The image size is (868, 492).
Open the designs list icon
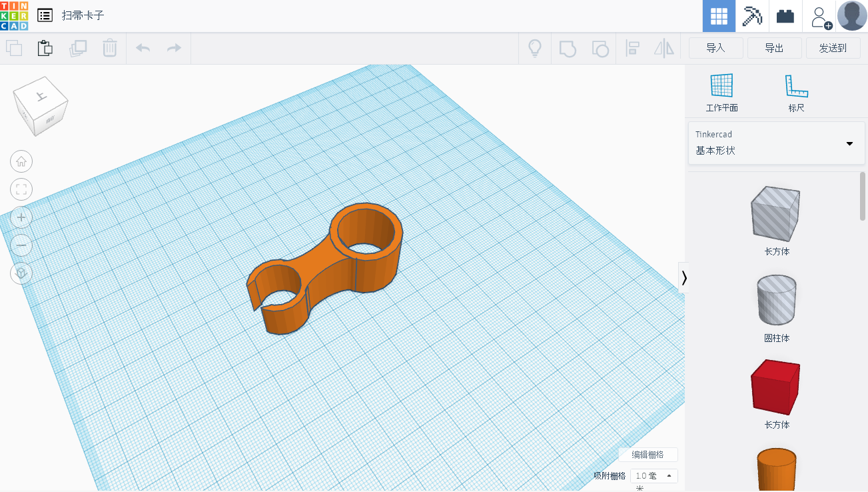(45, 15)
